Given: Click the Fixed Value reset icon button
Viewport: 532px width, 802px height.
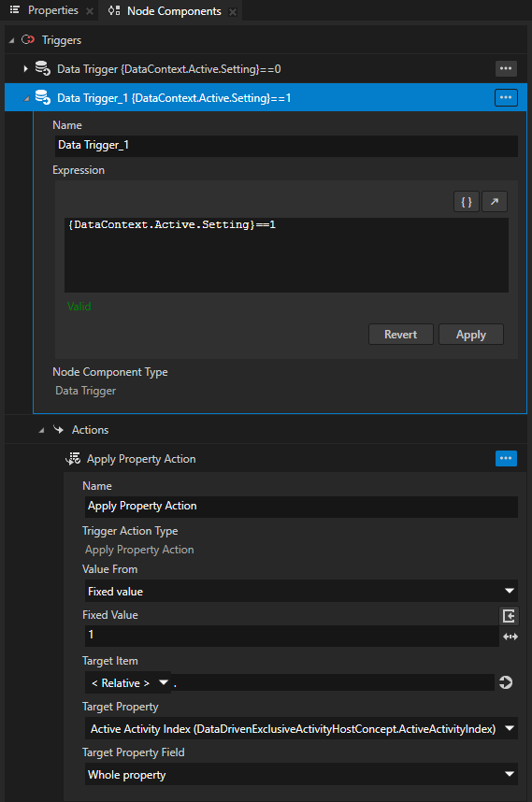Looking at the screenshot, I should click(x=509, y=616).
